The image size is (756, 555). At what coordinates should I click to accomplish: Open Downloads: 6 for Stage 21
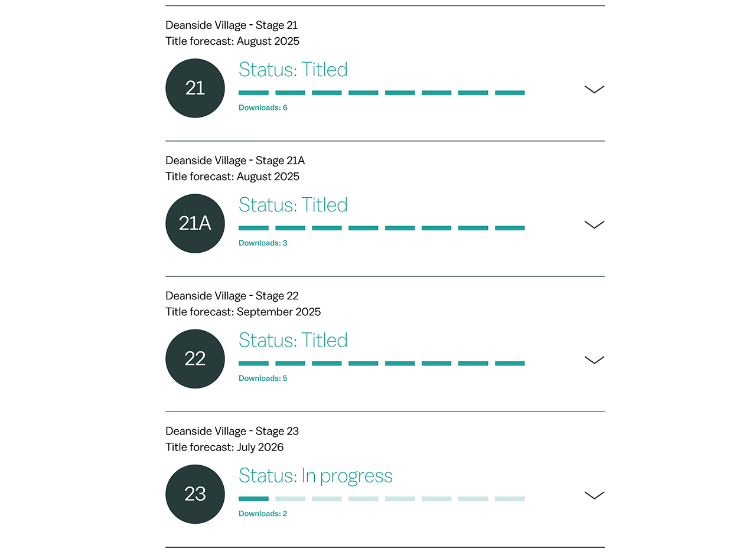point(263,108)
